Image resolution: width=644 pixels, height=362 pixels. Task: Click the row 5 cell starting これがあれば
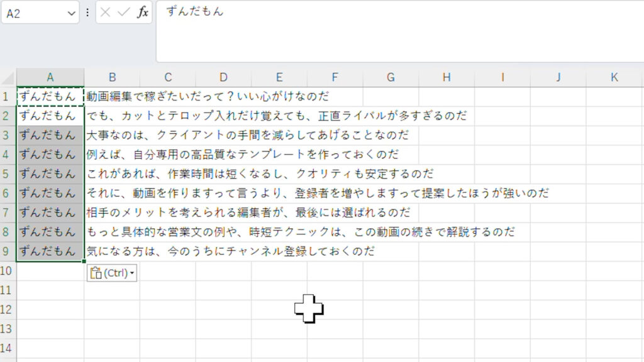112,174
